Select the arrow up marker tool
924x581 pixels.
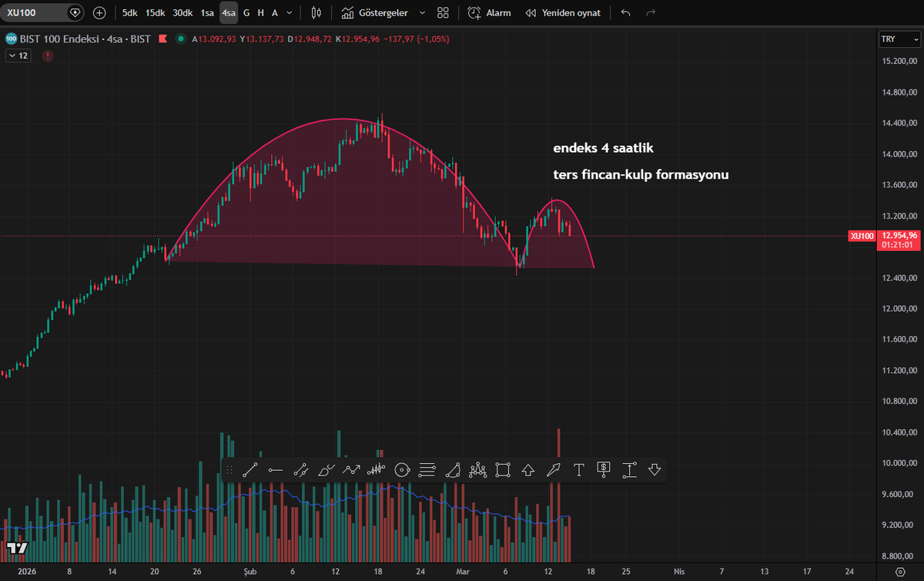[x=528, y=469]
